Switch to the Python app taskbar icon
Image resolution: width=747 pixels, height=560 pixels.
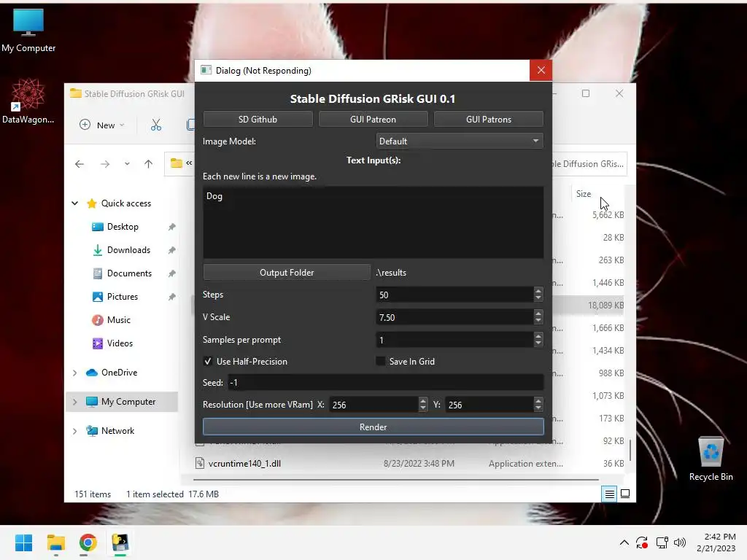[120, 542]
